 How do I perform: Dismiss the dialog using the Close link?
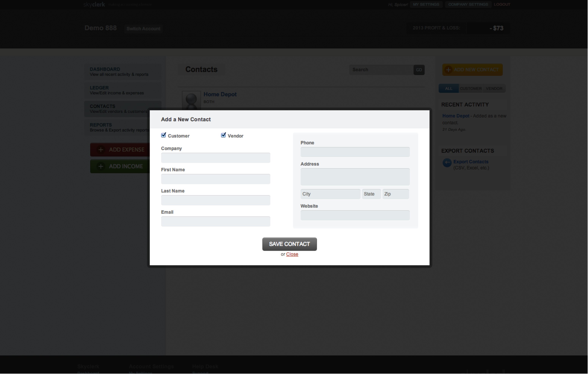pyautogui.click(x=292, y=254)
